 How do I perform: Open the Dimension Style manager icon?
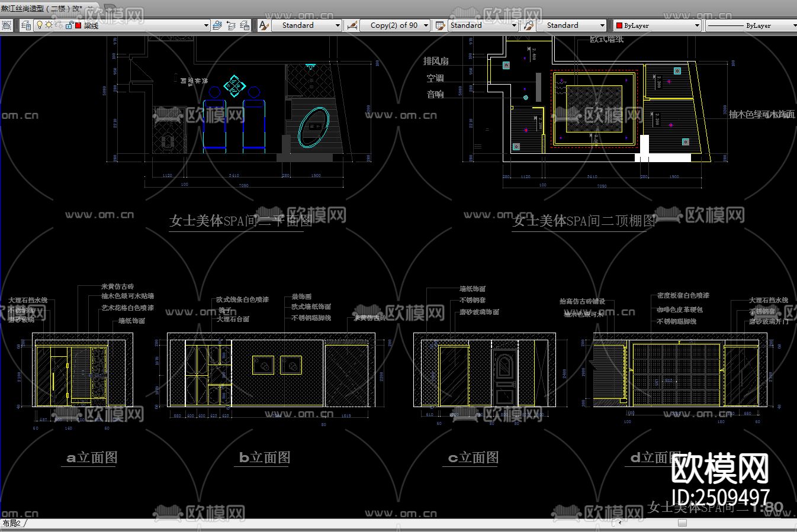coord(352,25)
